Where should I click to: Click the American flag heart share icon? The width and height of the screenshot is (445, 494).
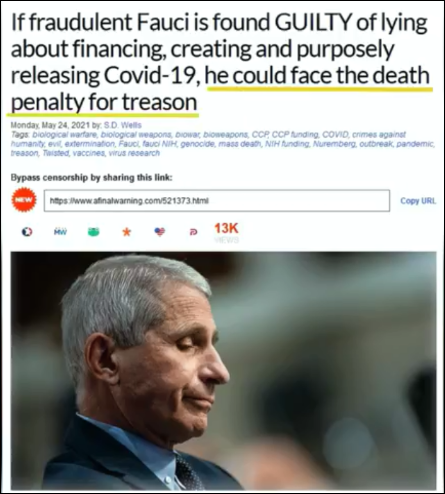[160, 232]
